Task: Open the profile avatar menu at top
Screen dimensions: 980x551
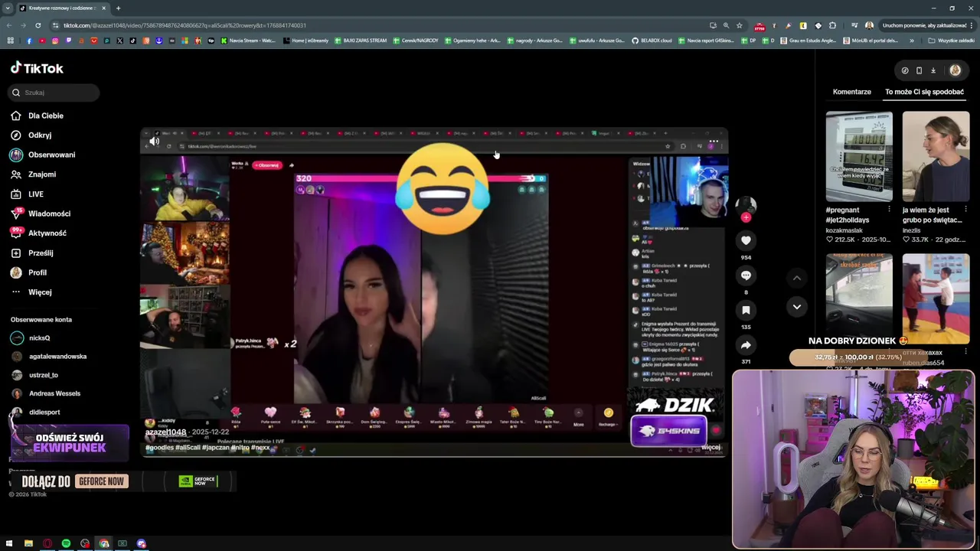Action: click(955, 70)
